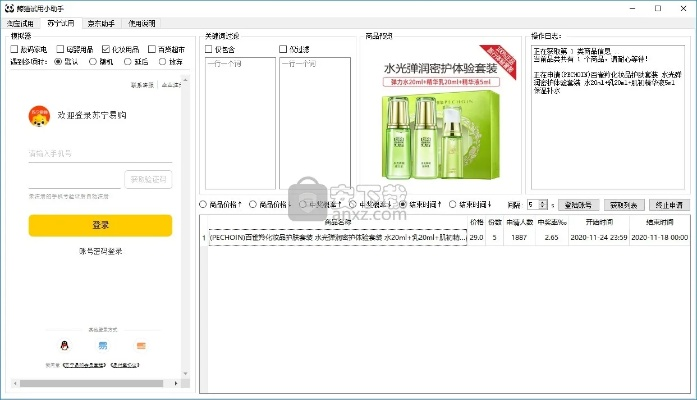This screenshot has height=400, width=697.
Task: Sort by 中奖概率 ascending radio button
Action: (x=303, y=204)
